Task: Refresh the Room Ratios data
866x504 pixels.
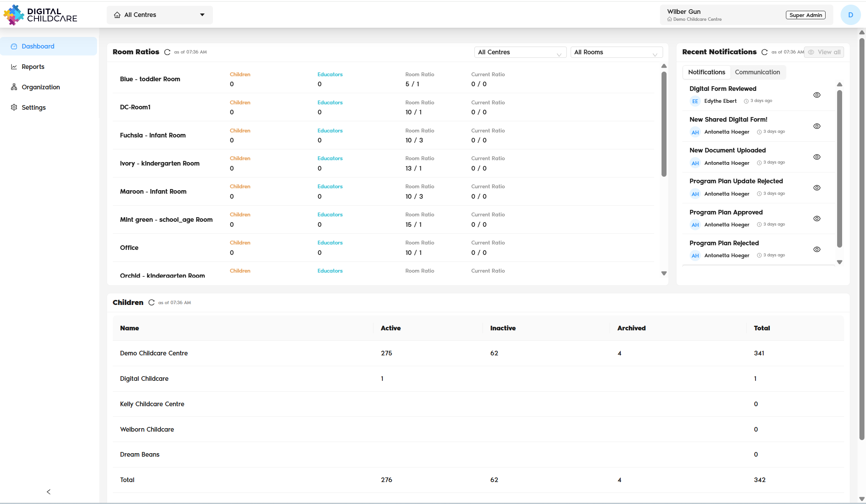Action: [x=167, y=52]
